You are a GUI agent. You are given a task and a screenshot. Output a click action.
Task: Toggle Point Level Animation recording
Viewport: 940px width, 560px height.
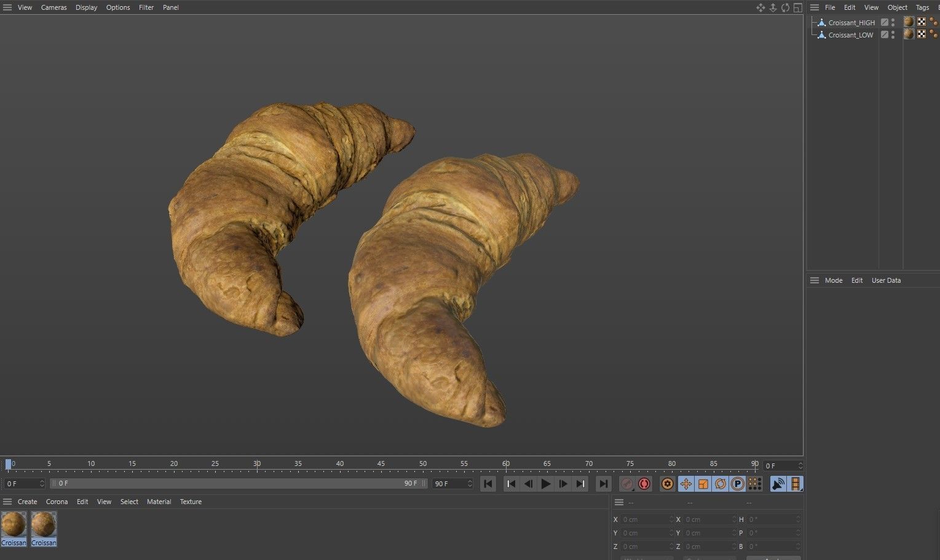[x=754, y=484]
